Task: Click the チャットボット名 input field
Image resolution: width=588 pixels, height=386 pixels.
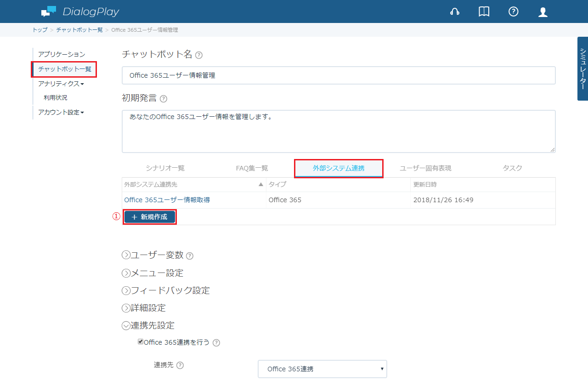Action: coord(339,75)
